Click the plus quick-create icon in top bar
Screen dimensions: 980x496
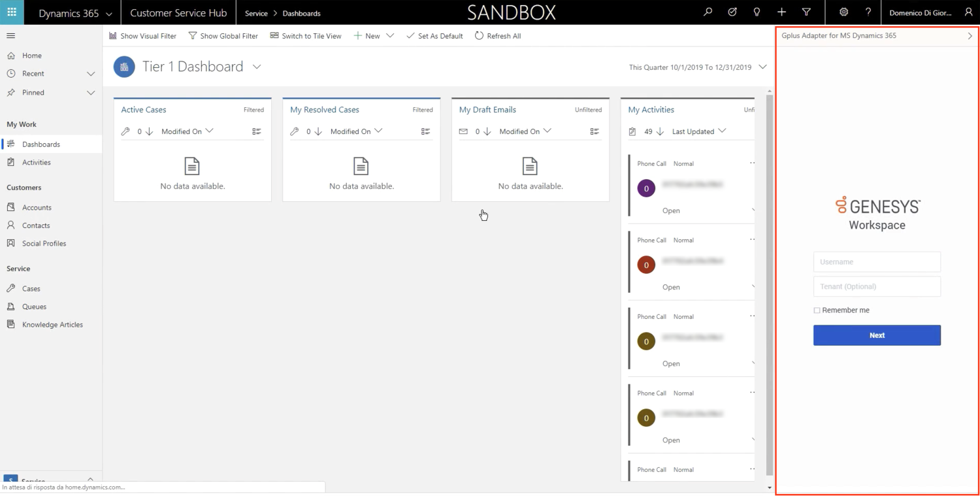pos(781,12)
